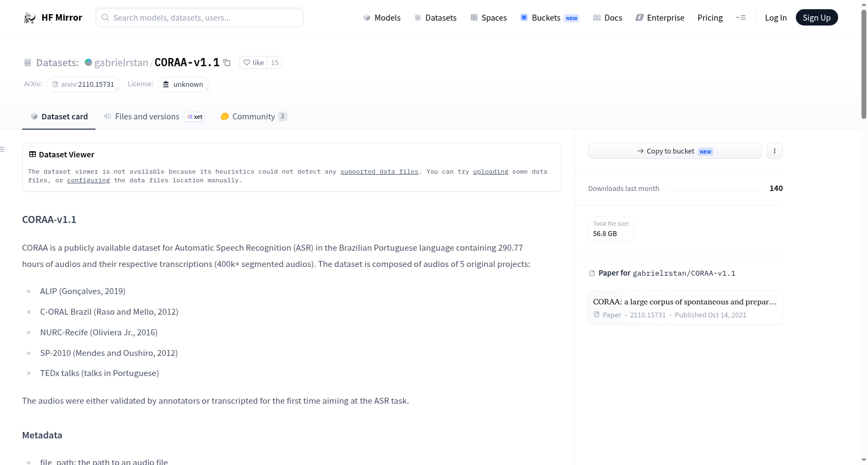Screen dimensions: 868x465
Task: Focus the search models, datasets, users field
Action: [200, 17]
